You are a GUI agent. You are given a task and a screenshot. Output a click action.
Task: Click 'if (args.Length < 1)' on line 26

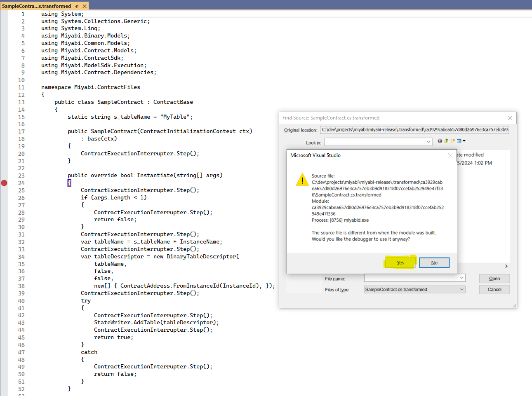coord(114,198)
